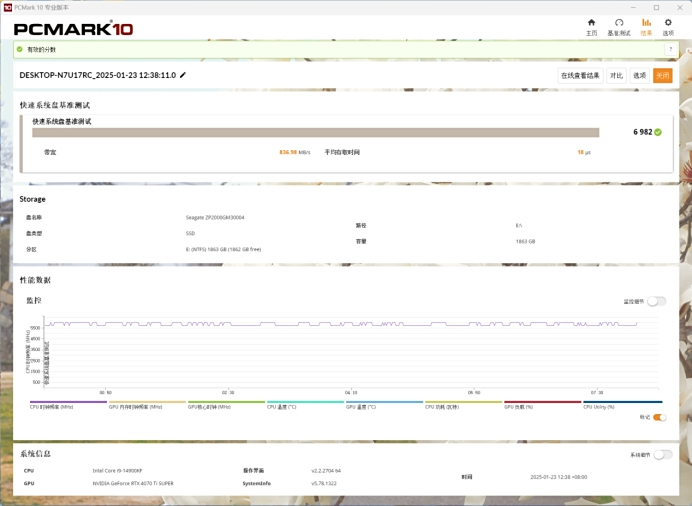Screen dimensions: 692x506
Task: Click the green valid score checkmark icon
Action: click(658, 132)
